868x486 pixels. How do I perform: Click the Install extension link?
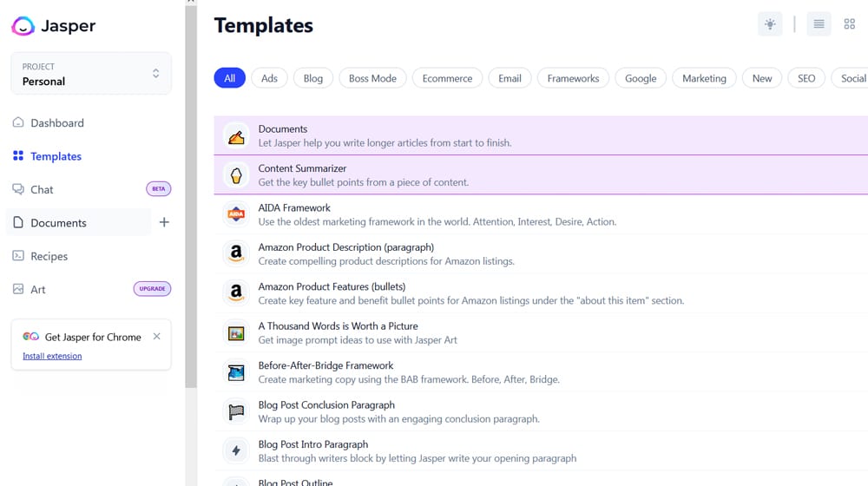pos(52,356)
